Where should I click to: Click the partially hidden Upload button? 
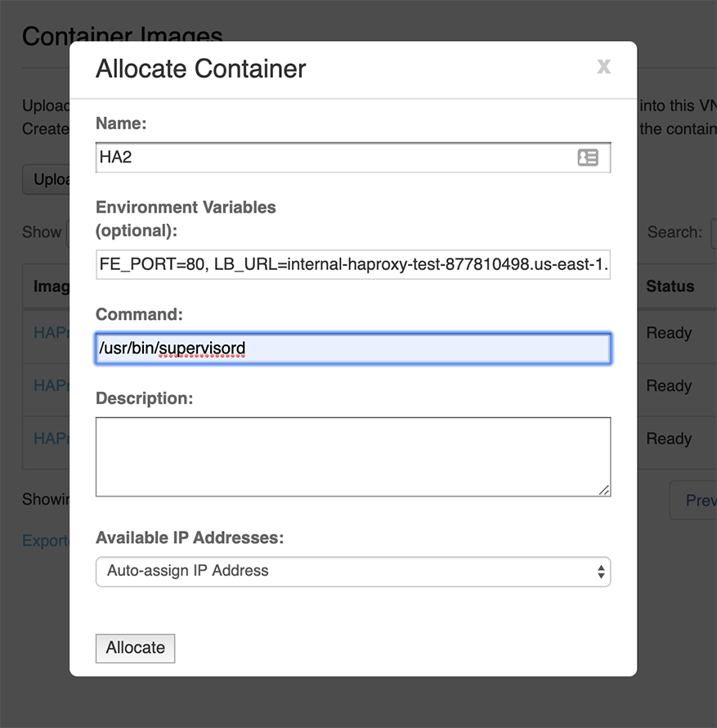pyautogui.click(x=46, y=180)
